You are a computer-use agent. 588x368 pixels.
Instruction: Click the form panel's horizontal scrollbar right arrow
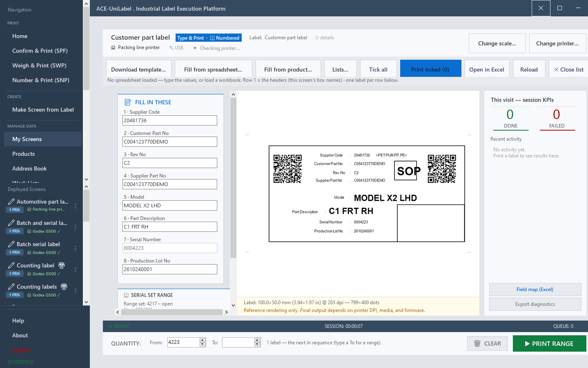tap(227, 312)
